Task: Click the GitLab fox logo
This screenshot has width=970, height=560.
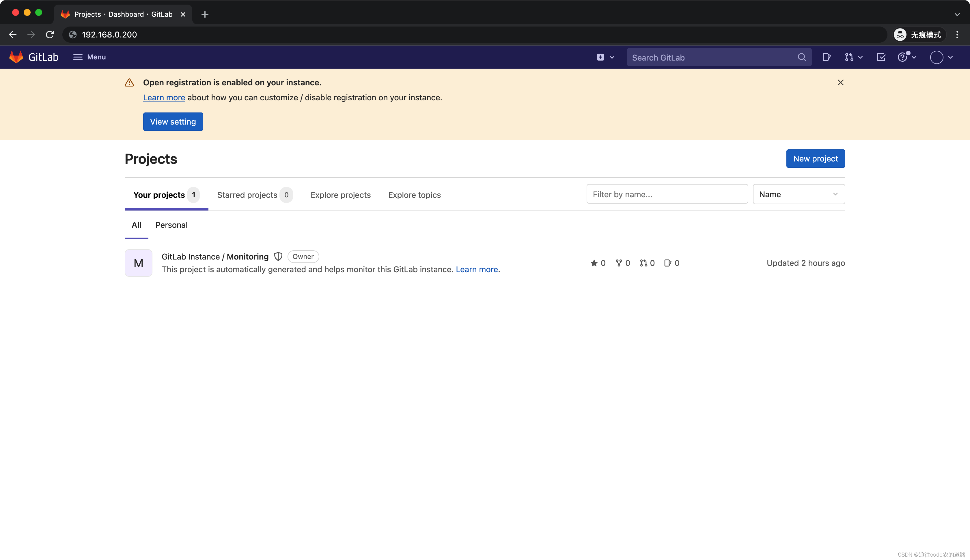Action: point(16,57)
